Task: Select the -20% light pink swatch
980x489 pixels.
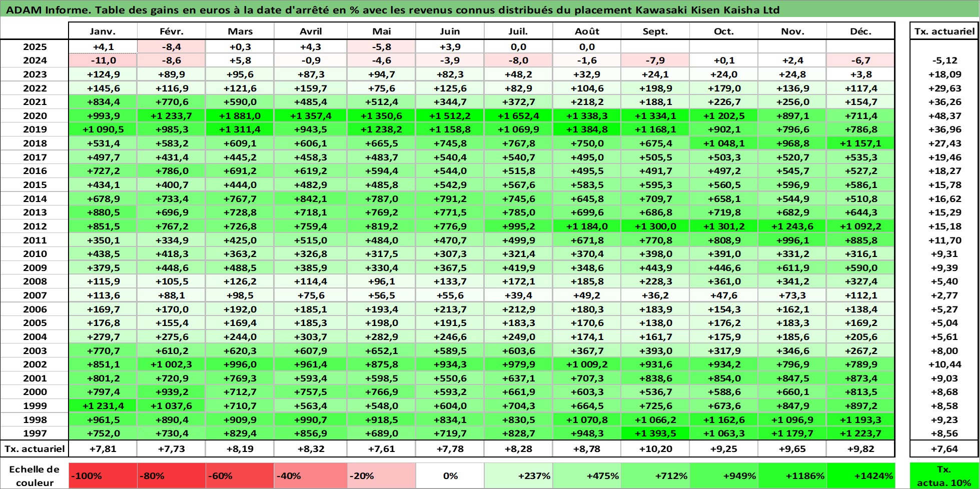Action: click(x=382, y=475)
